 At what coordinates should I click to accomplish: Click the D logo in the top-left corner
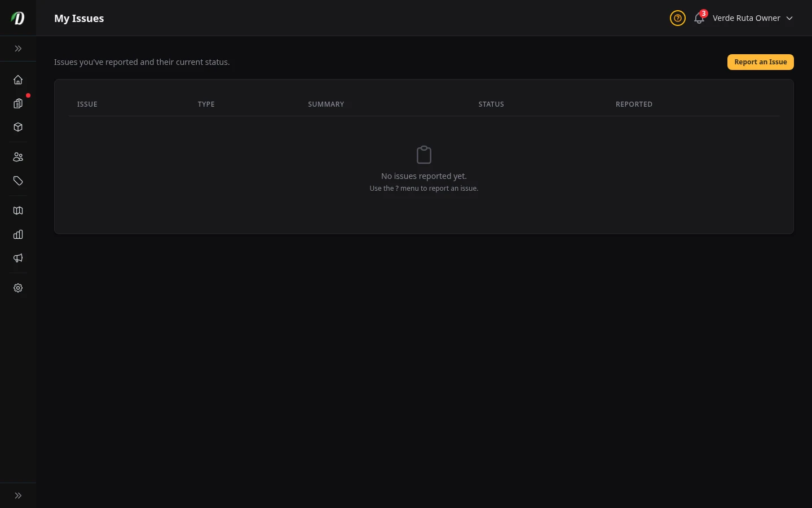click(x=17, y=18)
